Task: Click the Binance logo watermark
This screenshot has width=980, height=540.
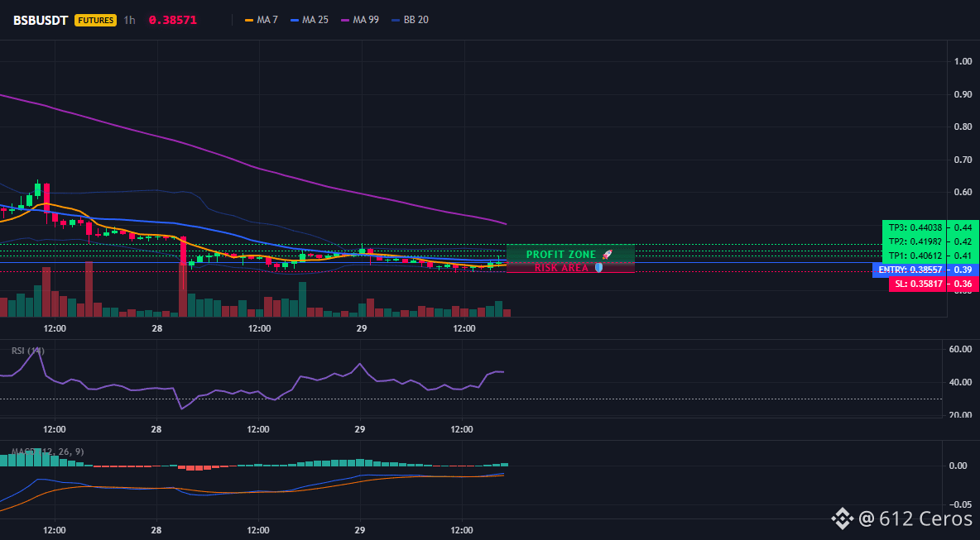Action: click(x=842, y=518)
